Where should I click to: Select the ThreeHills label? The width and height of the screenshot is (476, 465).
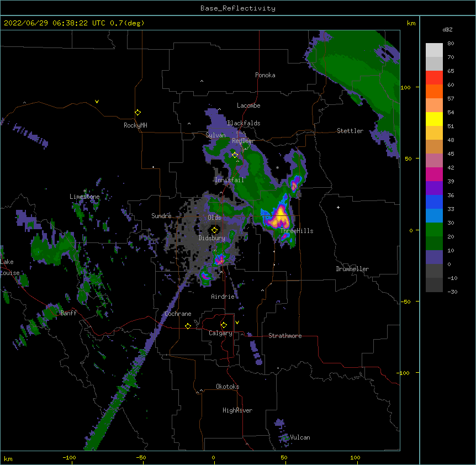point(297,231)
